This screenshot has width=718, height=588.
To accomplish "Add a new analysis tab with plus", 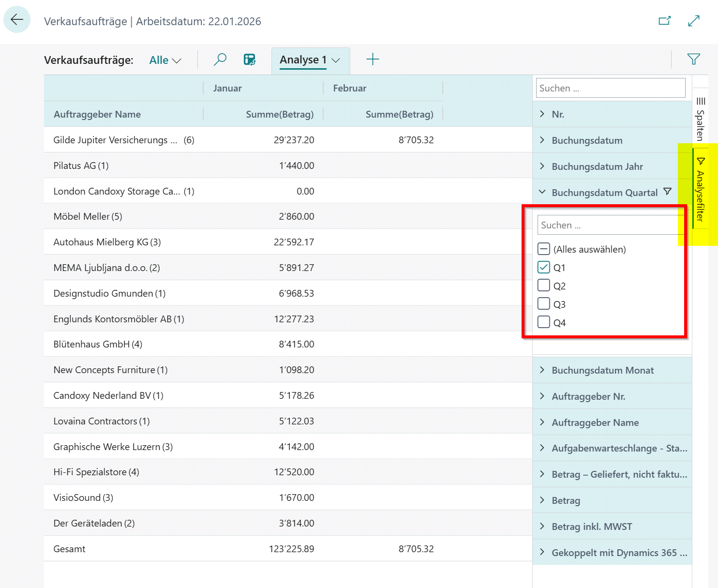I will 373,60.
